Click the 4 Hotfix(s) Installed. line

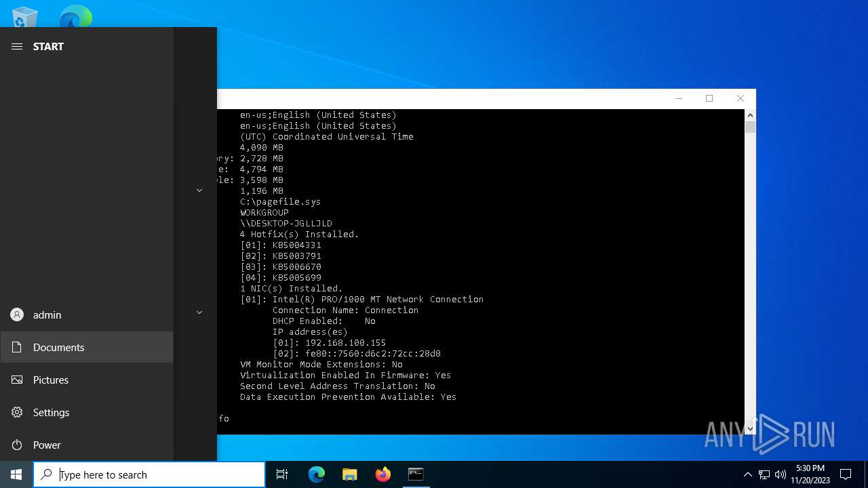pos(299,235)
